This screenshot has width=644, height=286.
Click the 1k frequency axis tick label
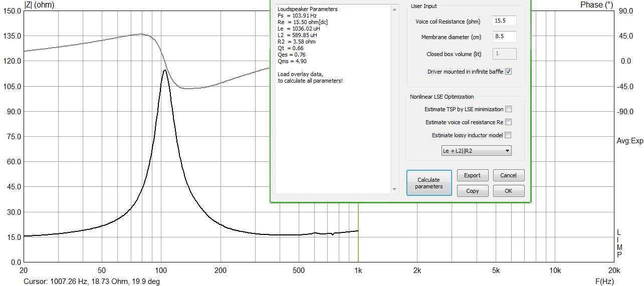[x=358, y=270]
